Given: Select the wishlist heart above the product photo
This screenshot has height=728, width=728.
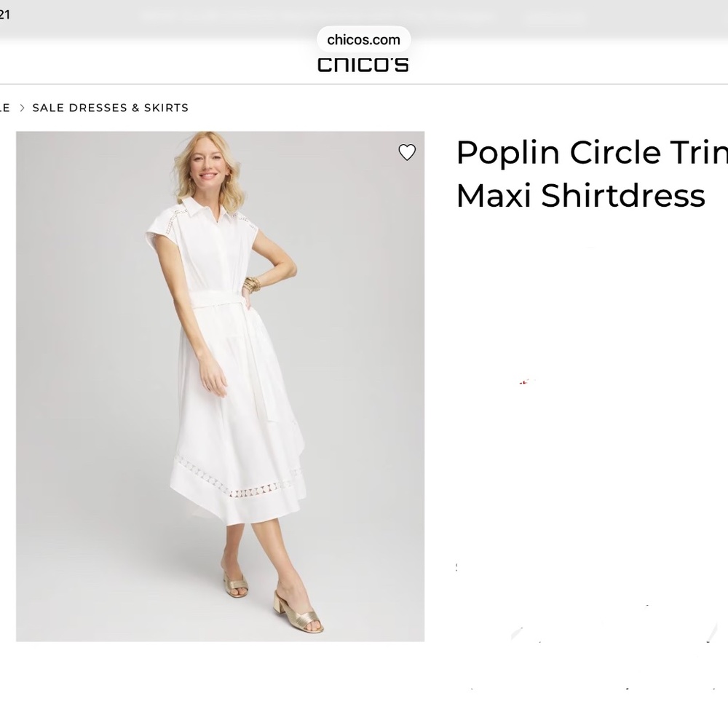Looking at the screenshot, I should pyautogui.click(x=407, y=153).
